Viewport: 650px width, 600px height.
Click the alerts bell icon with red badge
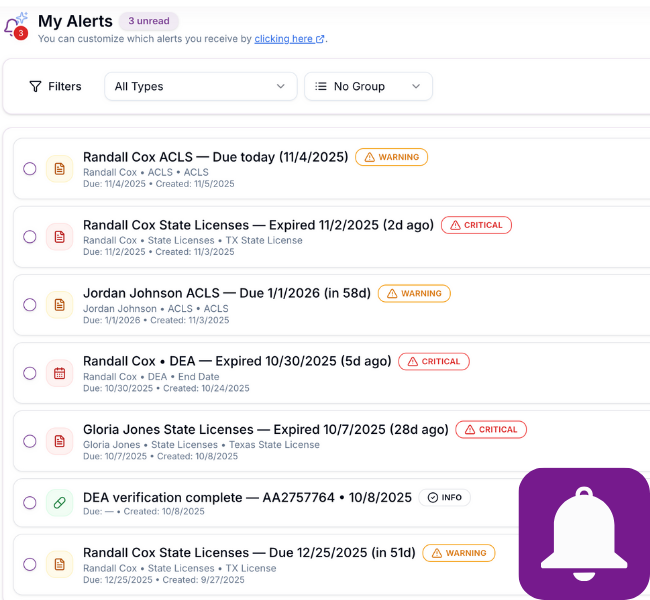click(x=16, y=26)
